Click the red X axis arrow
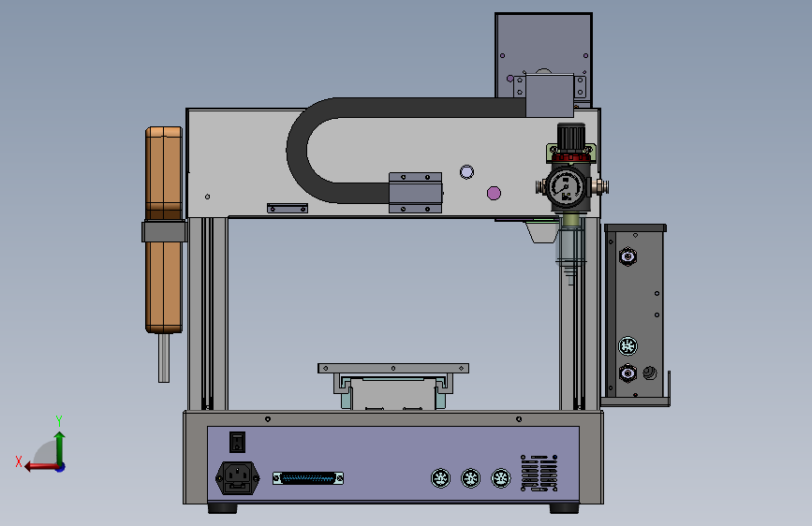 click(42, 466)
